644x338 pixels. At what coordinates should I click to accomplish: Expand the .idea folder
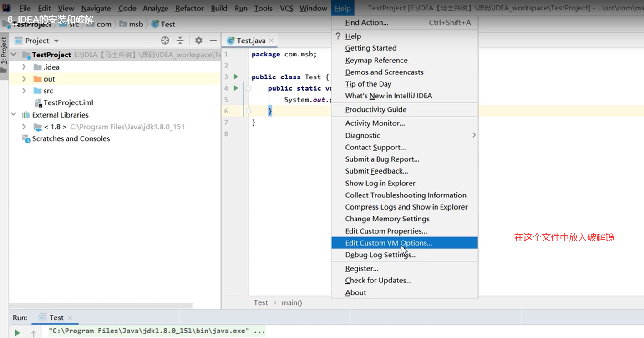click(x=24, y=67)
